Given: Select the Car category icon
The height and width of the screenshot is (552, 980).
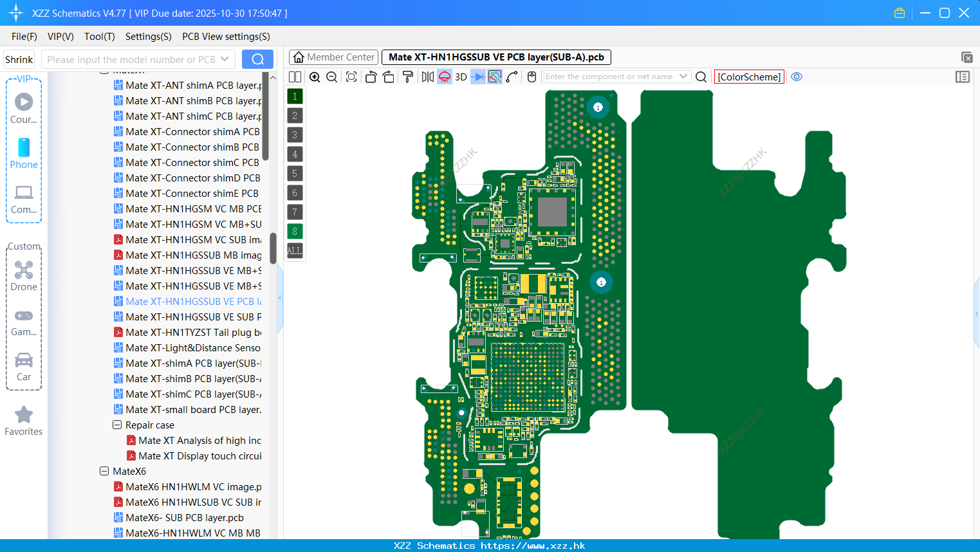Looking at the screenshot, I should pos(24,367).
